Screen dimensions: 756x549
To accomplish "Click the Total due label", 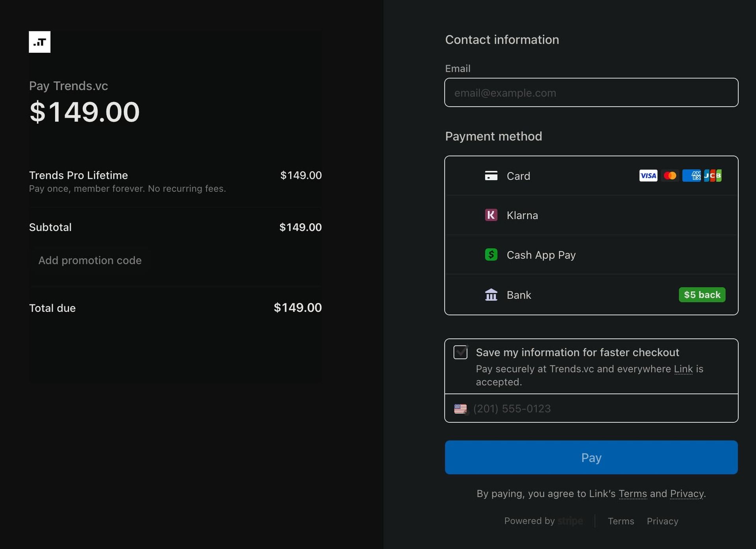I will (x=52, y=308).
